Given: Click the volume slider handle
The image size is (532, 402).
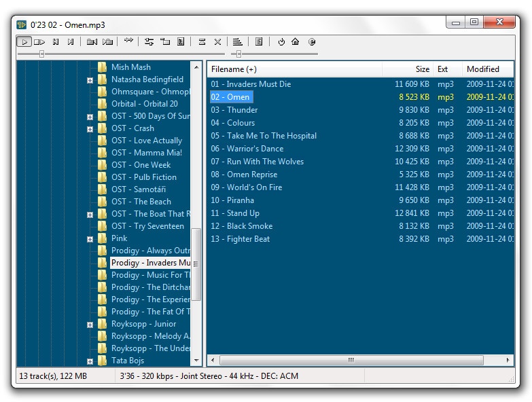Looking at the screenshot, I should pos(238,54).
